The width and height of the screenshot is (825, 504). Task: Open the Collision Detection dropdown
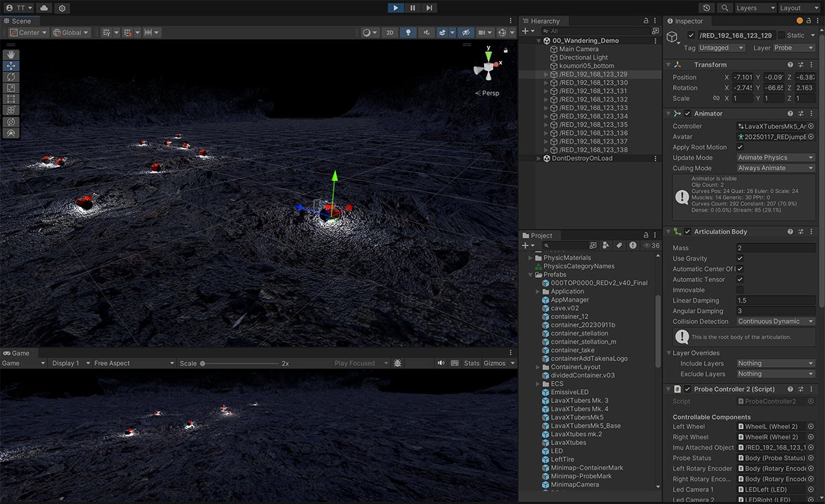[775, 321]
